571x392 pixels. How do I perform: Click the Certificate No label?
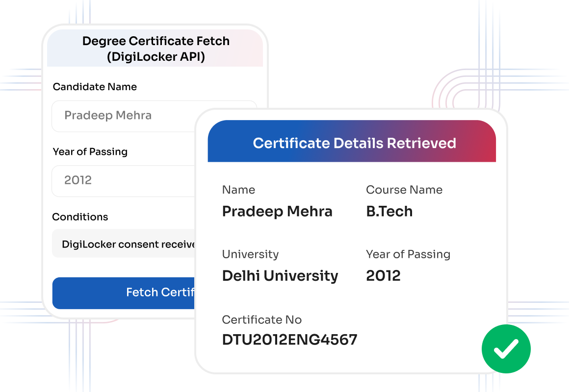point(262,319)
